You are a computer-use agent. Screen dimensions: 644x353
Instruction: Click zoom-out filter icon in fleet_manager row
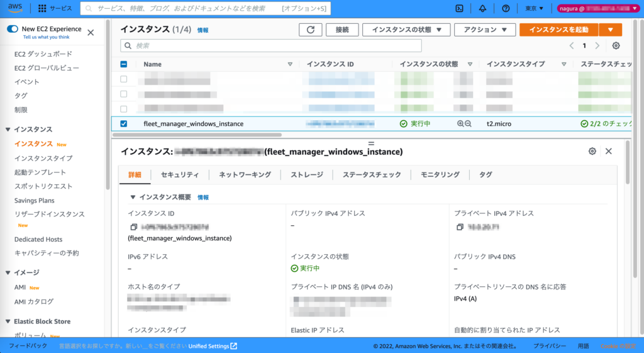pyautogui.click(x=468, y=124)
